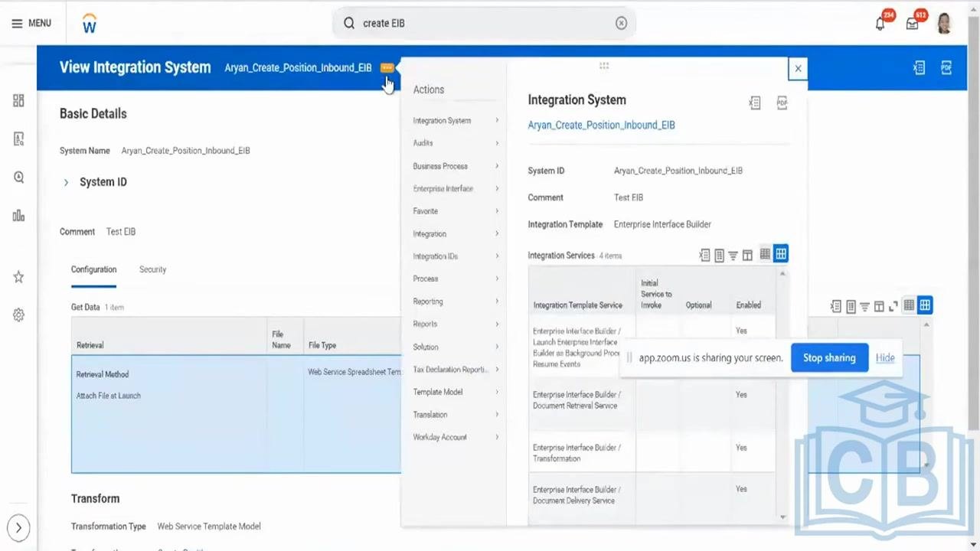Open the inbox tray icon

[x=913, y=24]
